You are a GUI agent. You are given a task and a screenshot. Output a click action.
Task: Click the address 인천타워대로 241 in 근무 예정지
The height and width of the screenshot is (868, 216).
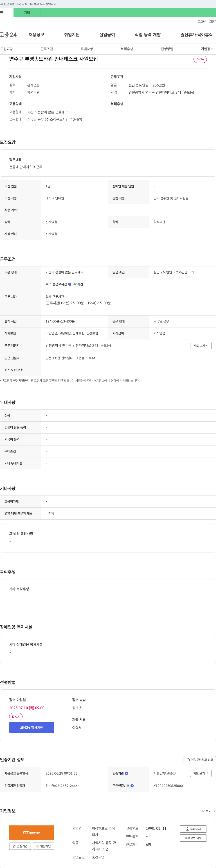pos(78,346)
